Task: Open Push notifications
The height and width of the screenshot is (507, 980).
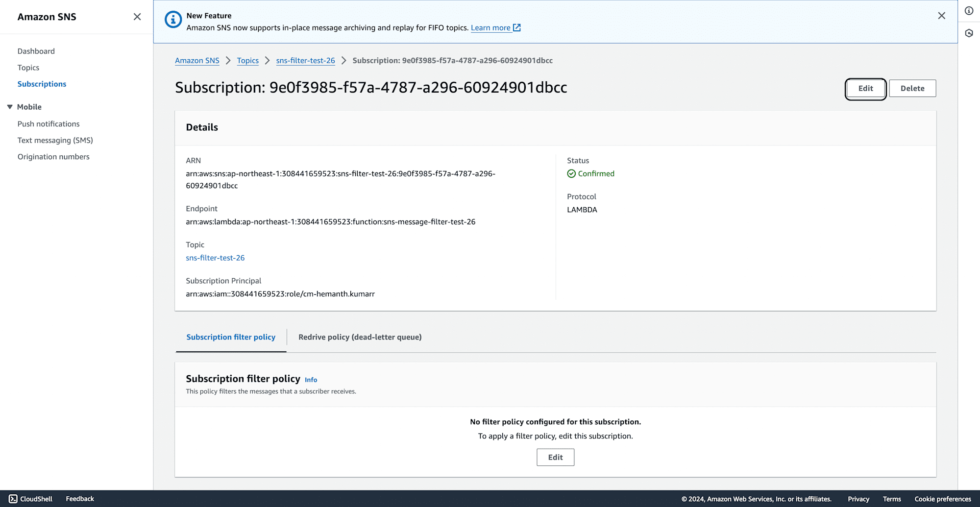Action: (x=49, y=124)
